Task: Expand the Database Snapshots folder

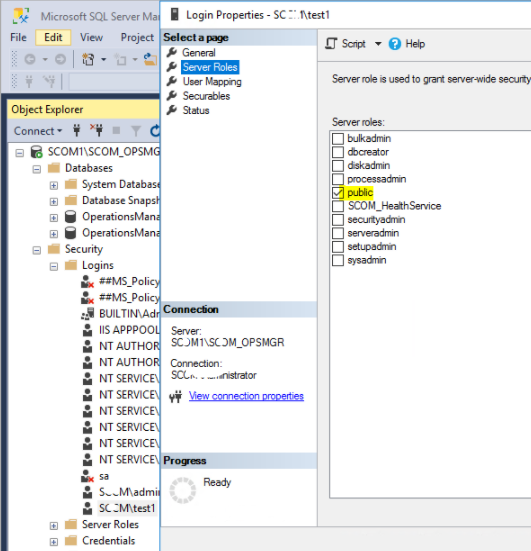Action: pos(54,202)
